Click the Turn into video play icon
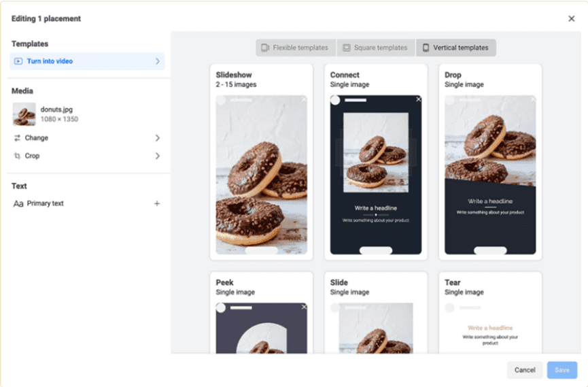 [18, 61]
